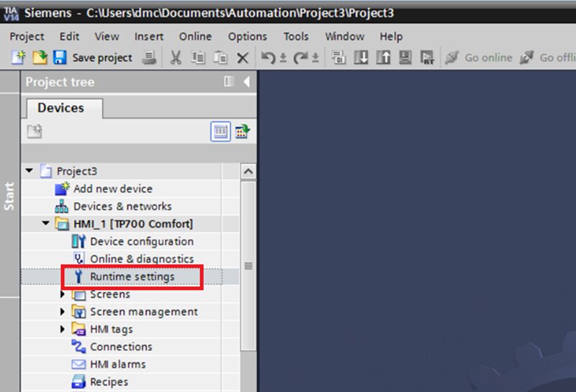576x392 pixels.
Task: Open the Window menu
Action: [345, 37]
